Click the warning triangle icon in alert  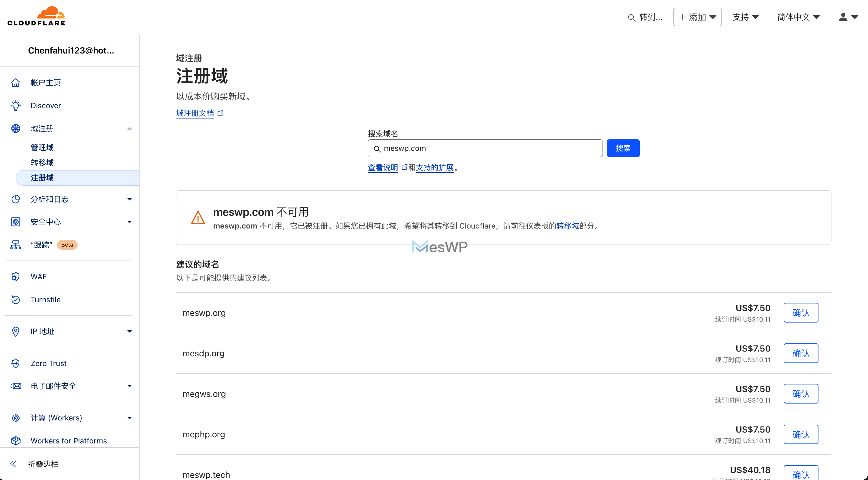pyautogui.click(x=198, y=218)
